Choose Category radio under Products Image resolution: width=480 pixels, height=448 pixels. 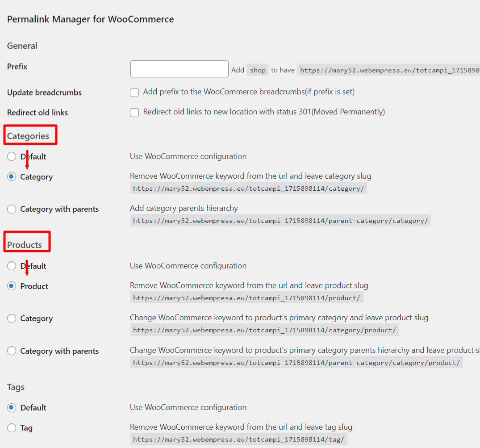point(12,318)
